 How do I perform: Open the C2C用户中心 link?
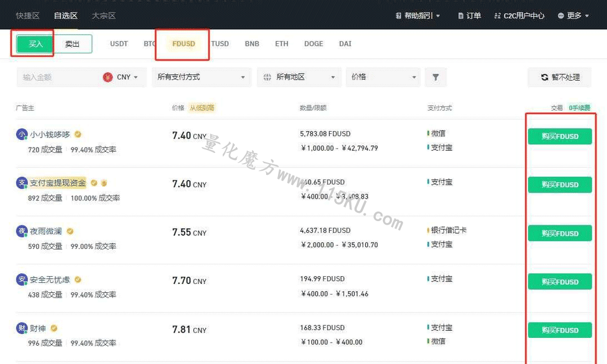[x=519, y=16]
